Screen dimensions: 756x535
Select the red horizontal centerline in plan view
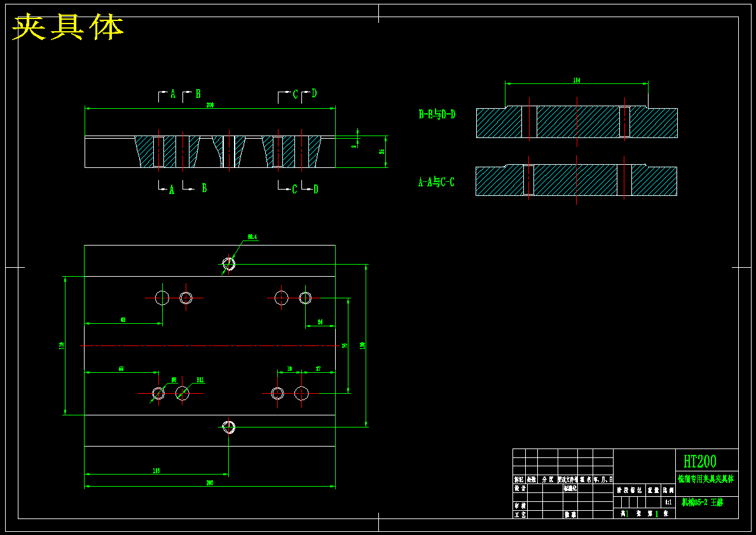[209, 345]
